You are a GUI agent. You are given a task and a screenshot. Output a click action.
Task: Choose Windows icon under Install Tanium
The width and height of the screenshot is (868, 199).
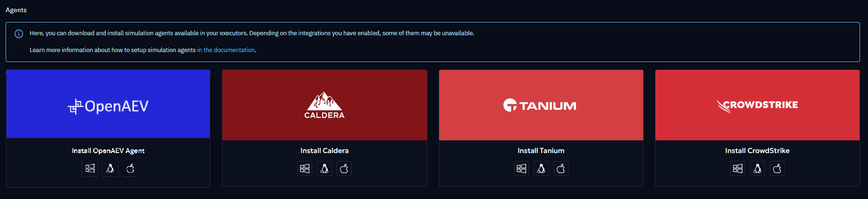(521, 168)
